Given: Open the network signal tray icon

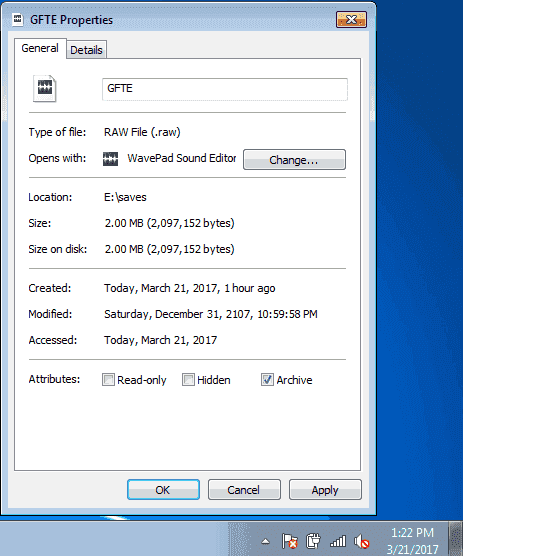Looking at the screenshot, I should tap(338, 541).
